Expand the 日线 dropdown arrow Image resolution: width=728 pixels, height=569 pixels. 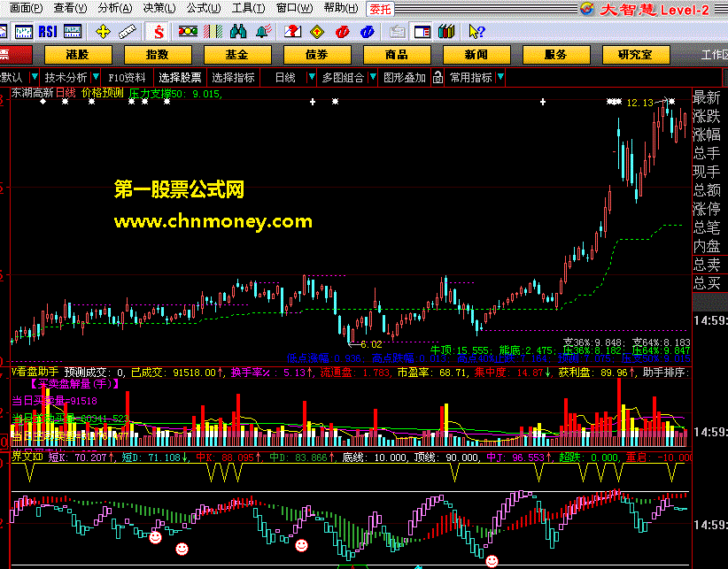[312, 77]
